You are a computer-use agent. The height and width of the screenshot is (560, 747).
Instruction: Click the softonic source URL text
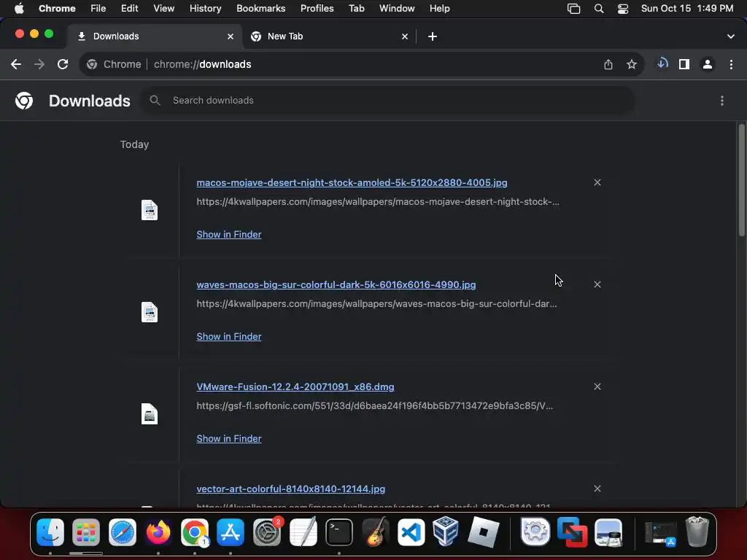[374, 406]
